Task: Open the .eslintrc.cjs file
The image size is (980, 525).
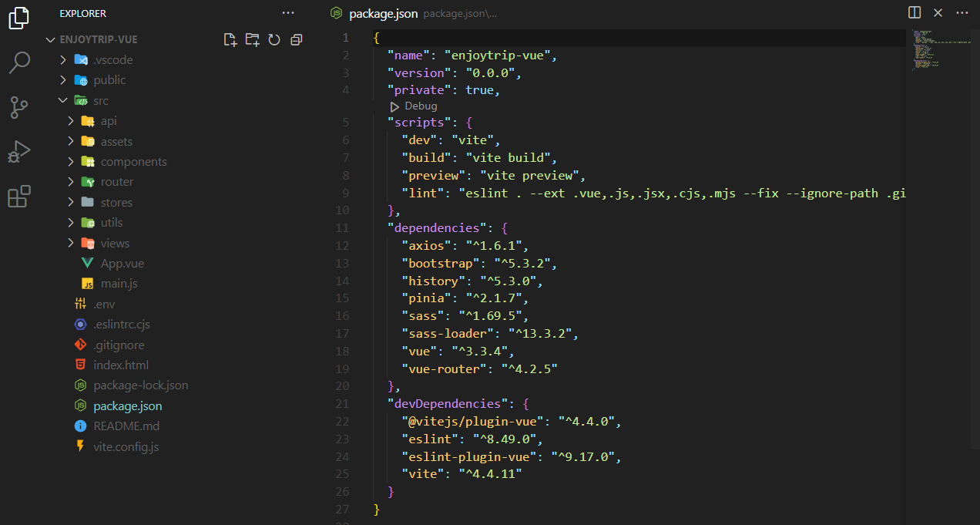Action: [x=122, y=325]
